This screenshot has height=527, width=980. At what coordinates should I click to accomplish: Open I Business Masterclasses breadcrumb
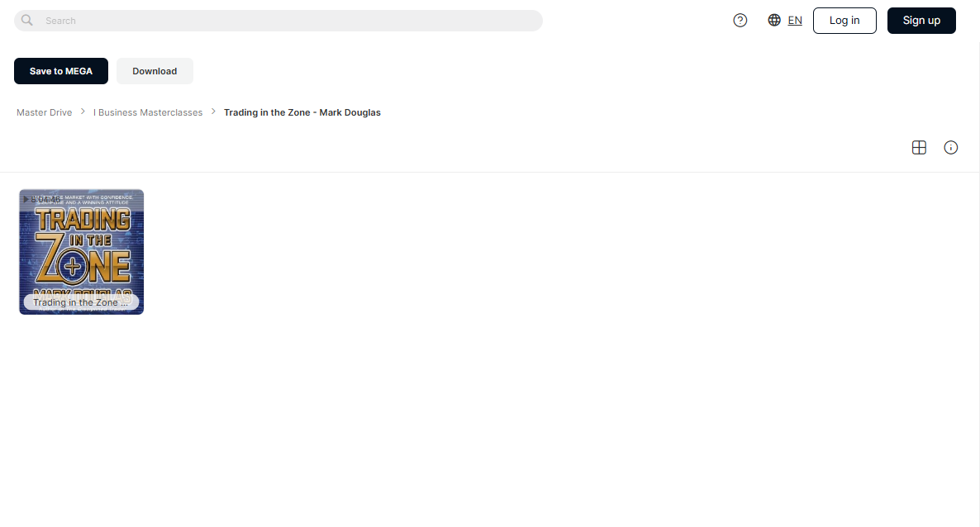148,112
